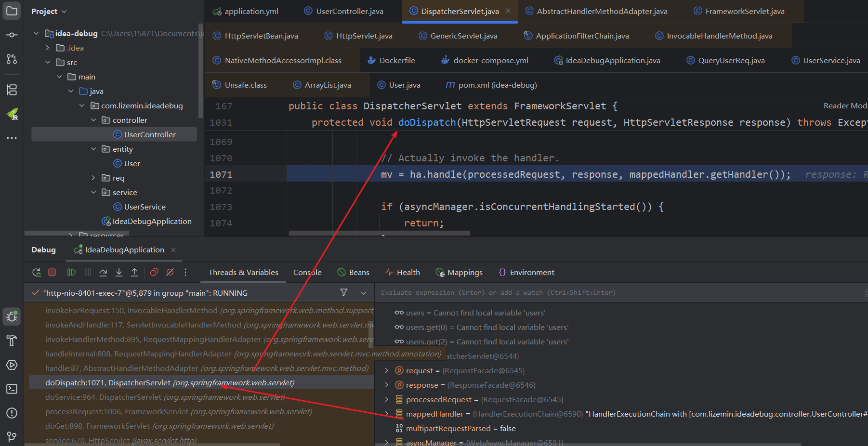The height and width of the screenshot is (446, 868).
Task: Open the Terminal tool window
Action: [12, 389]
